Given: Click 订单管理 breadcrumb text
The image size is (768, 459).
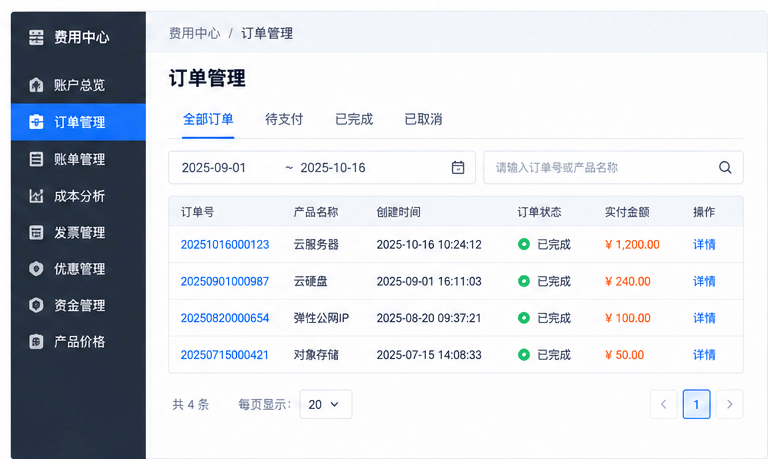Looking at the screenshot, I should coord(267,33).
